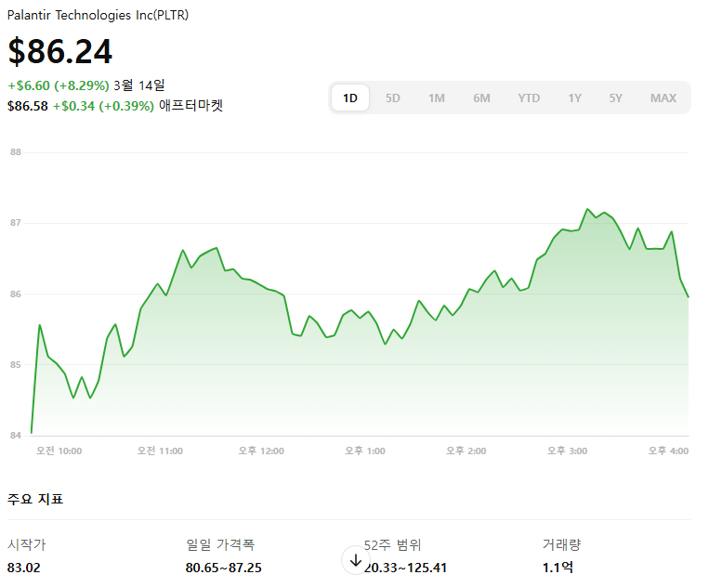Click the 83.02 opening price value
Image resolution: width=709 pixels, height=588 pixels.
coord(24,568)
